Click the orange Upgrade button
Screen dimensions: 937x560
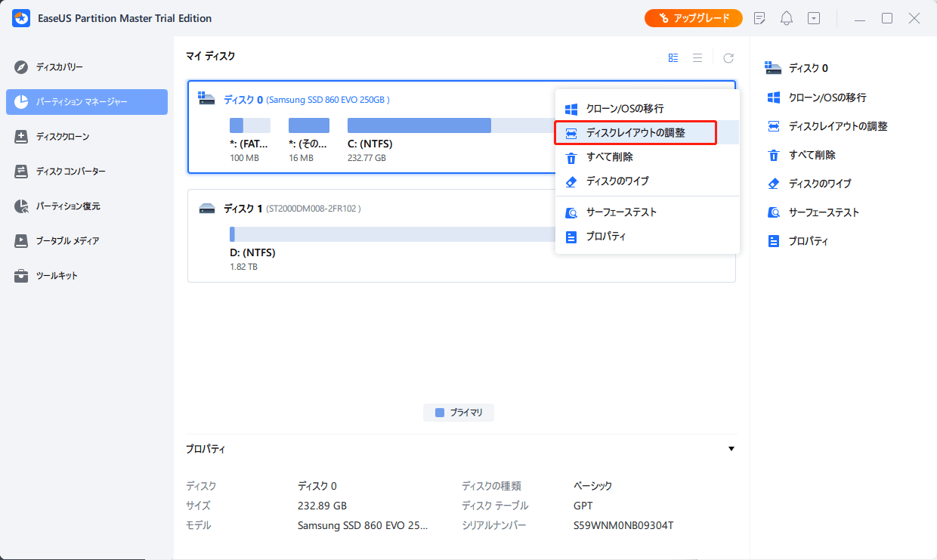click(693, 18)
